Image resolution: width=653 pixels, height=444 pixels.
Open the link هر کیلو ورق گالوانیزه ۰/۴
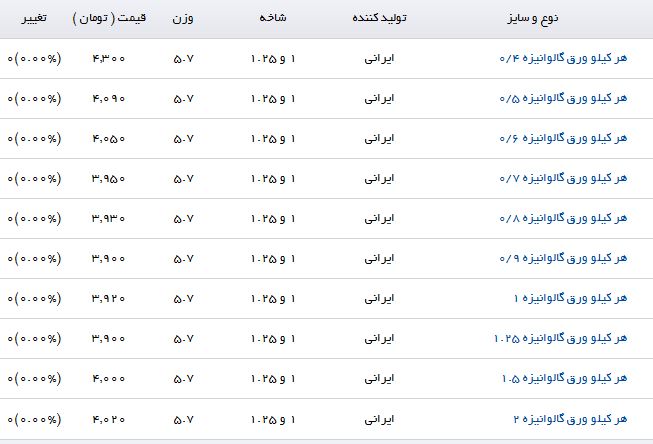coord(563,58)
